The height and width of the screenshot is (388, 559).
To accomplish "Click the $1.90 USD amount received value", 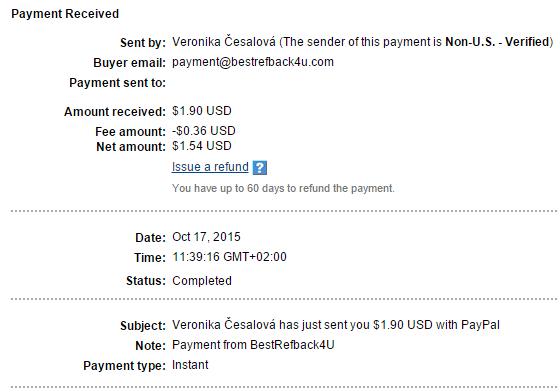I will click(x=202, y=111).
